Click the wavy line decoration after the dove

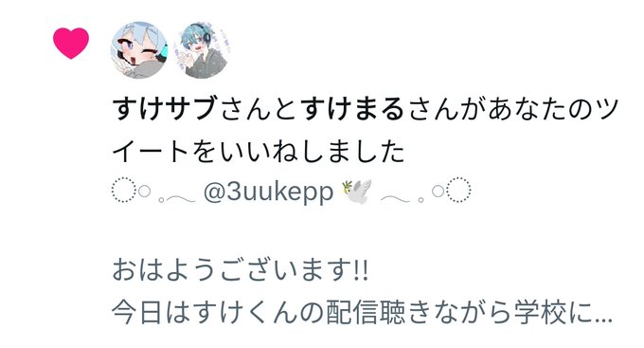(x=396, y=199)
